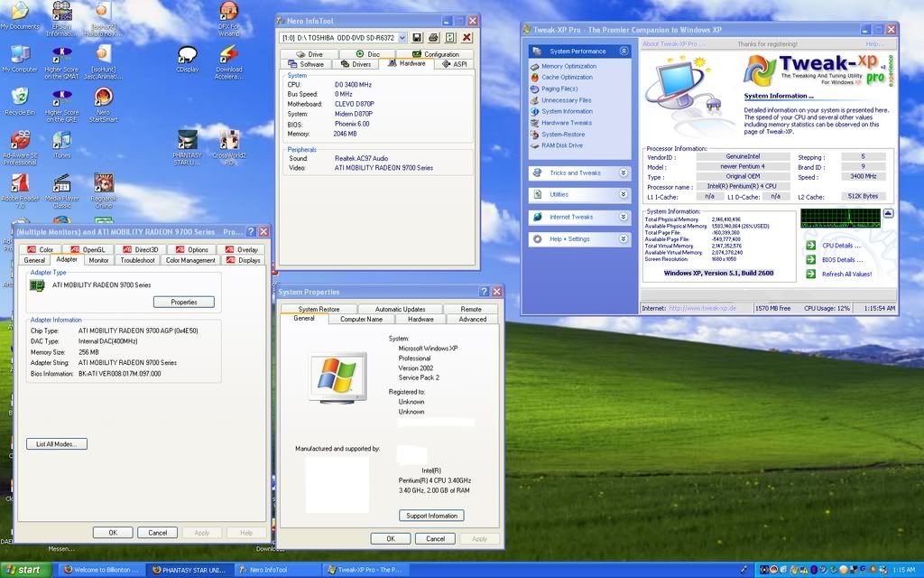Click the help question mark in System Properties title bar
This screenshot has width=924, height=578.
pos(484,292)
